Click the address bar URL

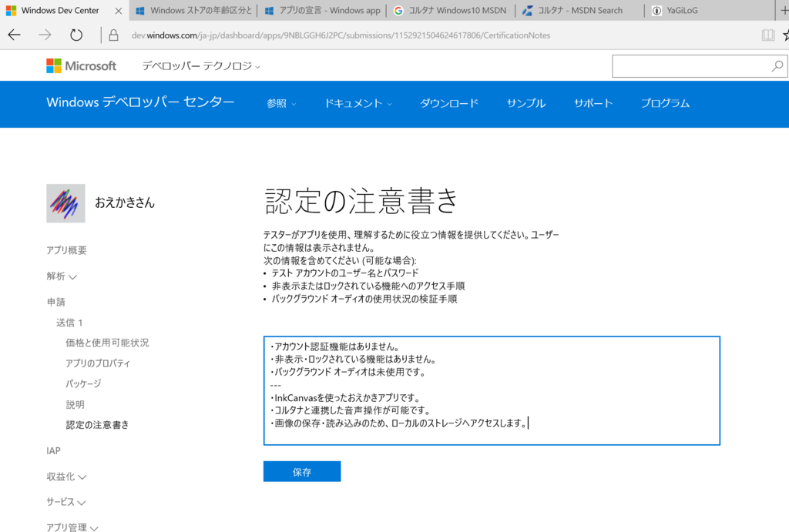(341, 35)
